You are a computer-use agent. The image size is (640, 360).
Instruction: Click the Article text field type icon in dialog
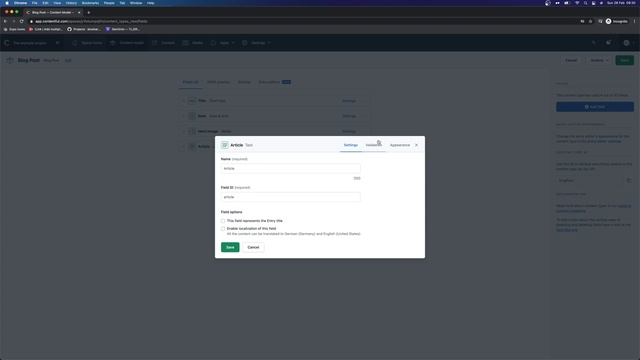tap(224, 145)
